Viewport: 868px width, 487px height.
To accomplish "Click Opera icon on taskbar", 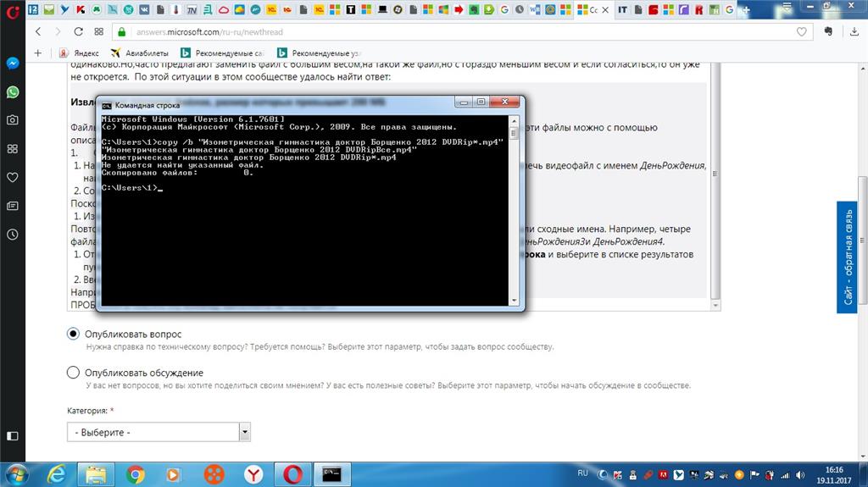I will [292, 474].
